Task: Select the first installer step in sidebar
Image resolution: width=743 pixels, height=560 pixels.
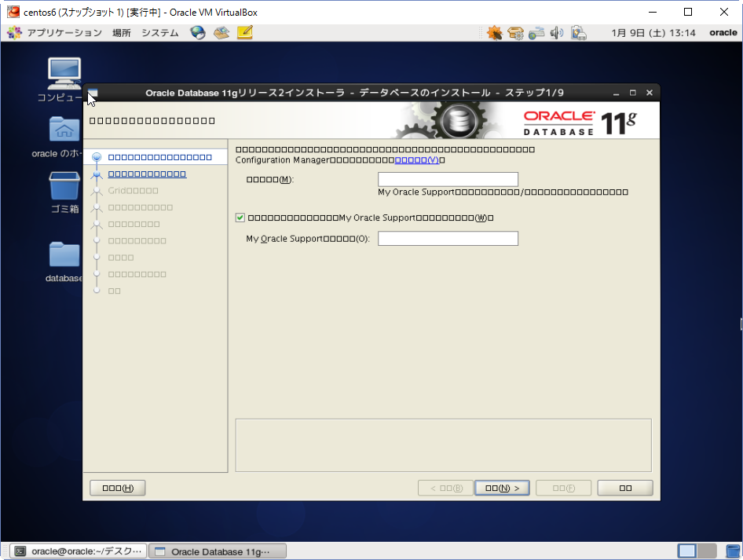Action: (159, 157)
